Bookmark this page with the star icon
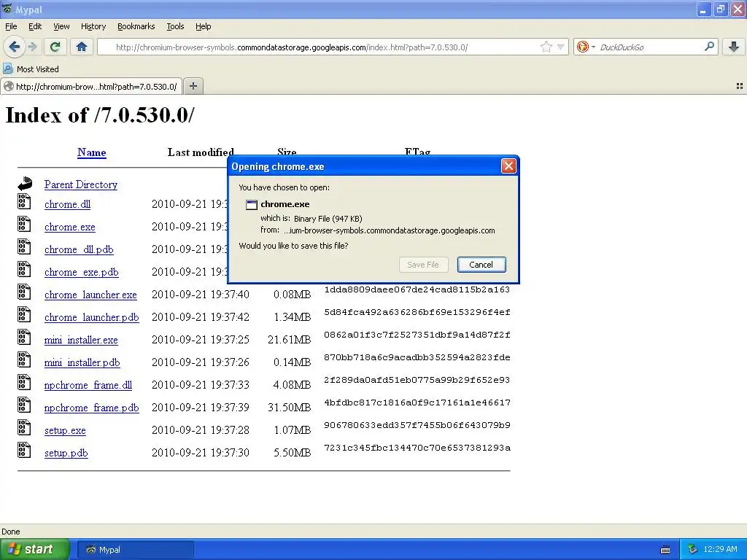 [x=546, y=47]
